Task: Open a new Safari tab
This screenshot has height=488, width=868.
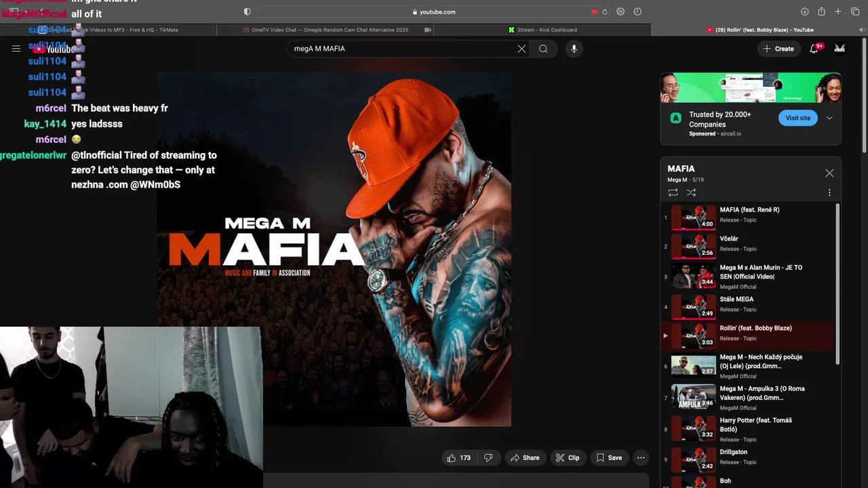Action: [838, 12]
